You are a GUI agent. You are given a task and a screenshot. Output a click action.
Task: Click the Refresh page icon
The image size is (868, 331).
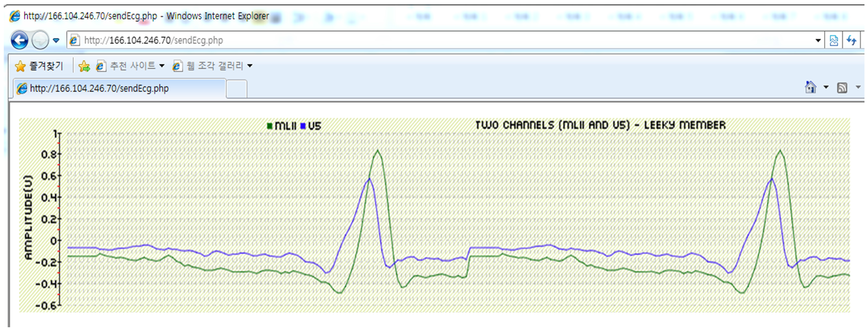coord(851,41)
